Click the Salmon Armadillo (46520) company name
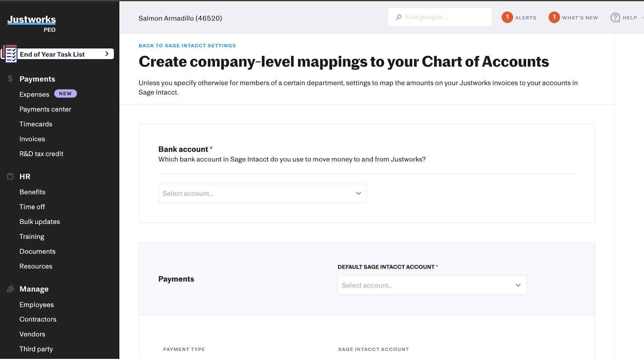 click(180, 18)
